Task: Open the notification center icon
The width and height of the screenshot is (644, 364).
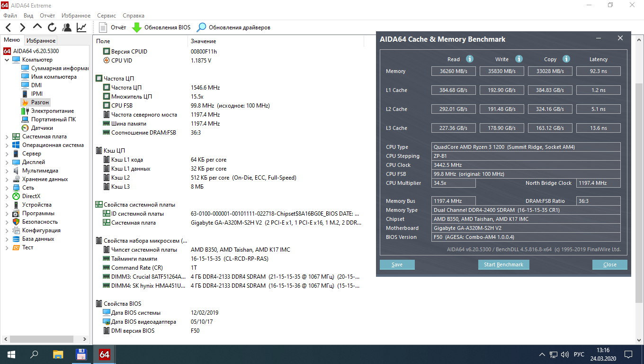Action: (628, 355)
